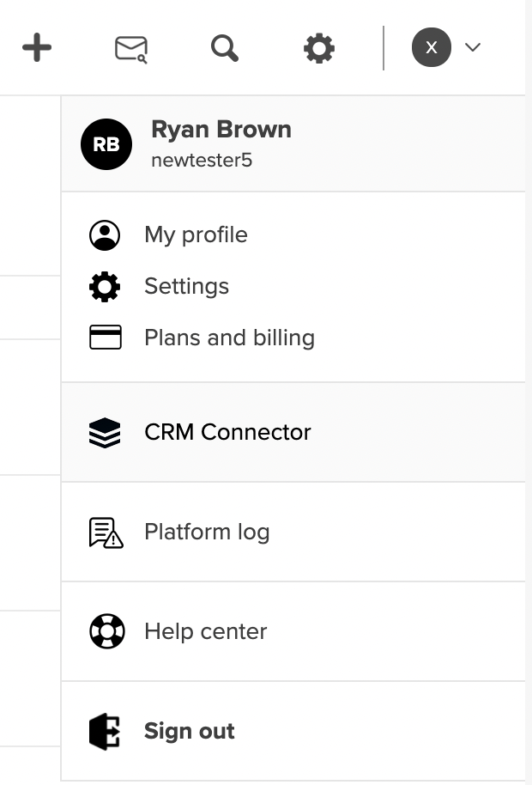The image size is (532, 785).
Task: Select the Ryan Brown name
Action: click(221, 130)
